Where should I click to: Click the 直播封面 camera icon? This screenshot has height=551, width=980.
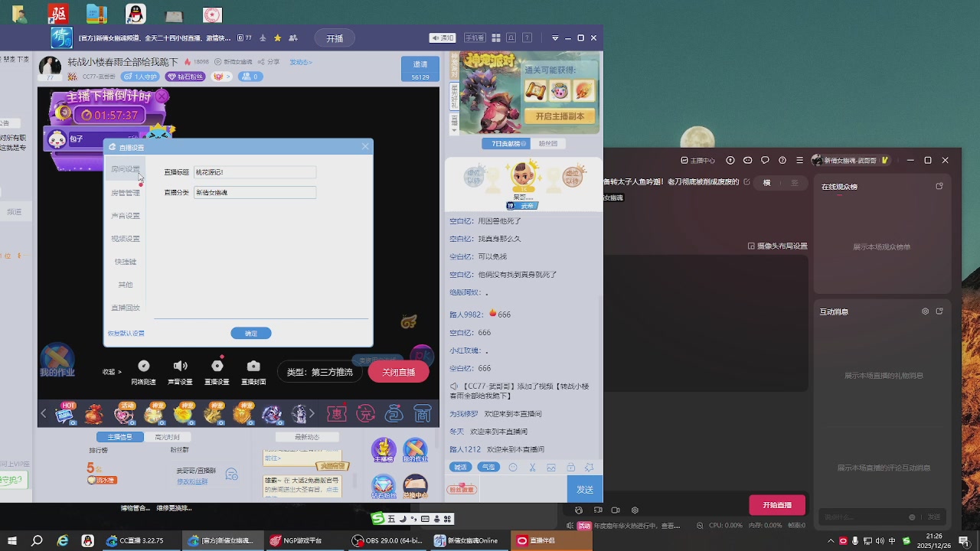point(253,367)
